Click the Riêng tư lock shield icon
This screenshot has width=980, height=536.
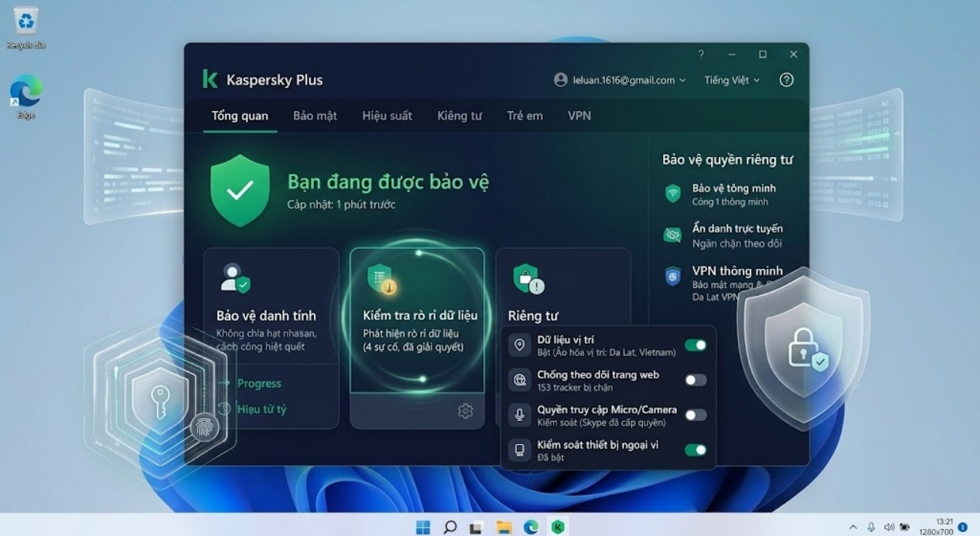(x=528, y=279)
